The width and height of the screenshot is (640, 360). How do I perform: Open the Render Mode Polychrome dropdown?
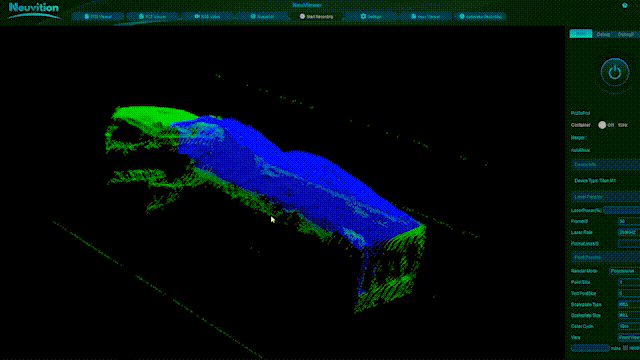625,271
